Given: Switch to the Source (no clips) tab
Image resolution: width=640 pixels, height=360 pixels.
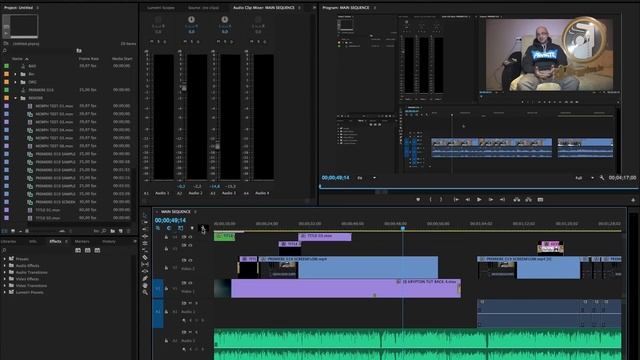Looking at the screenshot, I should click(203, 8).
